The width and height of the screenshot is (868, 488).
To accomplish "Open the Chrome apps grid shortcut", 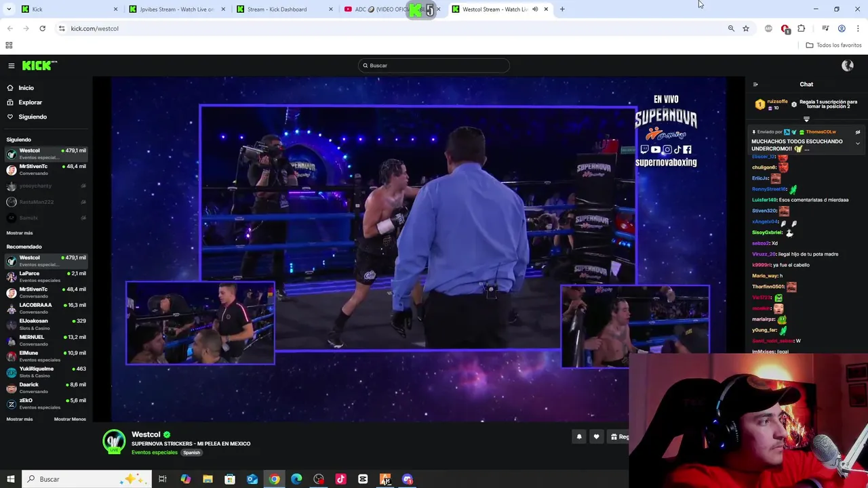I will click(9, 45).
